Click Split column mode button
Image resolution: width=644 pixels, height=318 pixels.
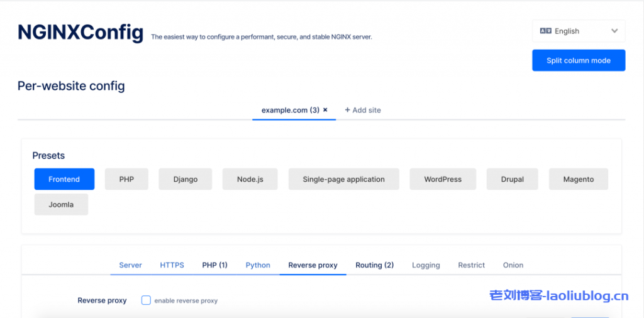click(x=579, y=60)
